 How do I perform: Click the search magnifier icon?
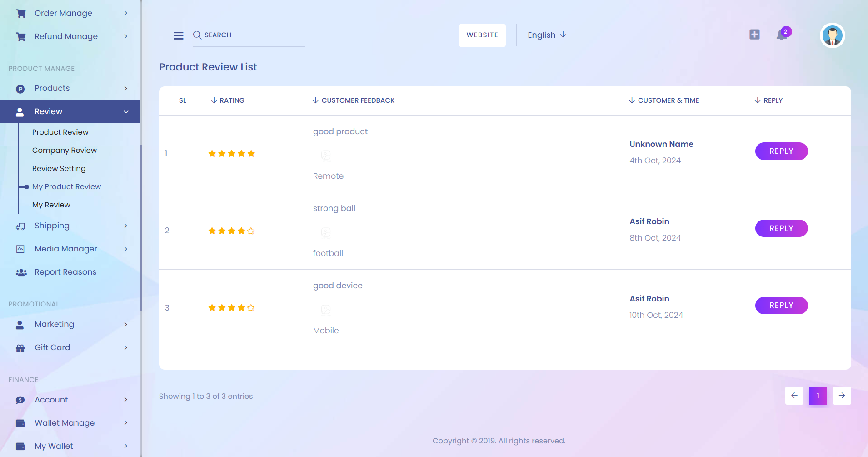(197, 35)
